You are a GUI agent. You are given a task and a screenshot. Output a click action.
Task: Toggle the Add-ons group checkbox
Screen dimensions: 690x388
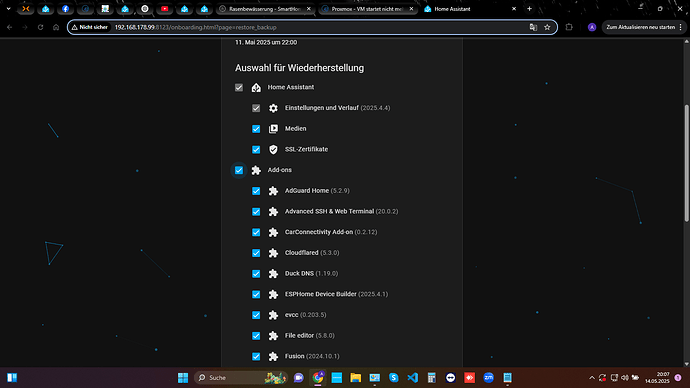click(239, 170)
